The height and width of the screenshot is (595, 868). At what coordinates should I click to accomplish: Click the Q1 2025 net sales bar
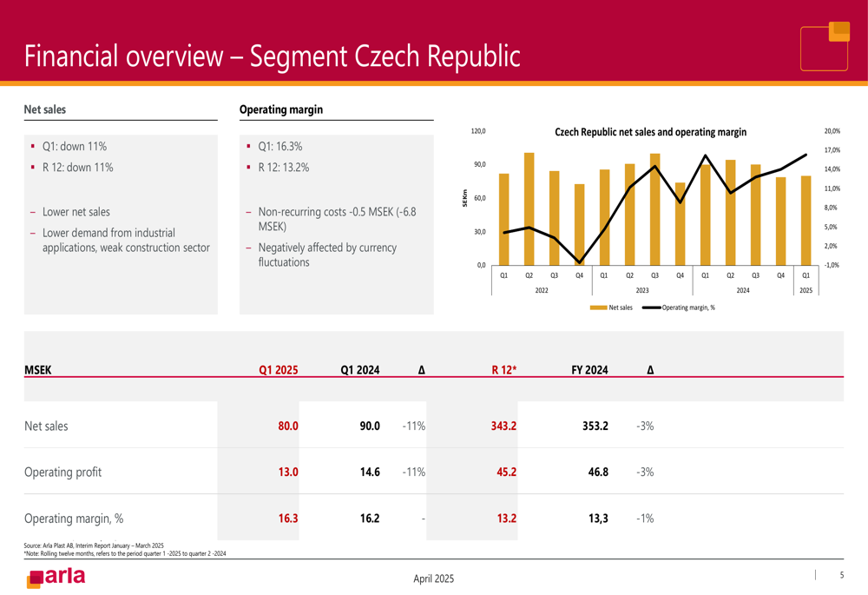tap(806, 221)
